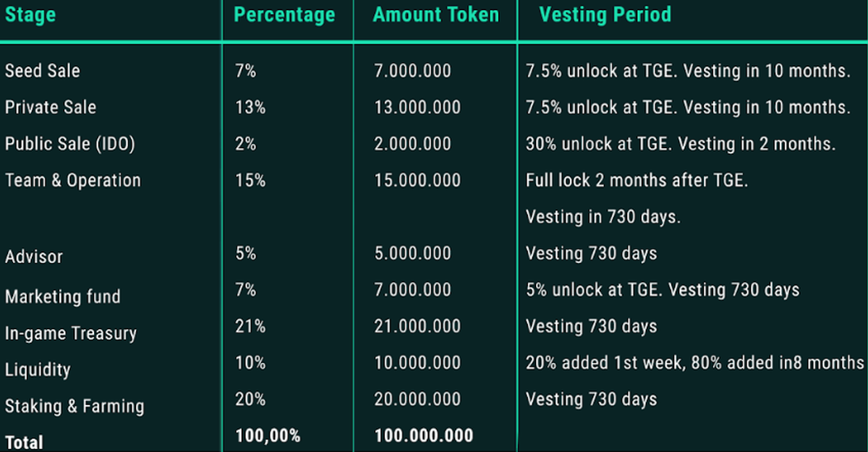
Task: Click the Staking & Farming row label
Action: (x=75, y=406)
